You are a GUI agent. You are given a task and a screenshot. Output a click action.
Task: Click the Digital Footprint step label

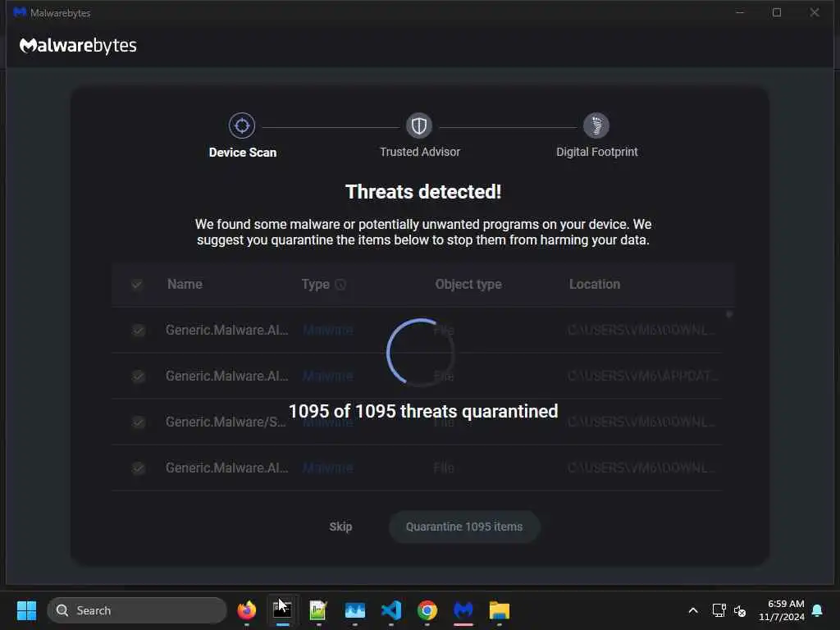(x=597, y=152)
